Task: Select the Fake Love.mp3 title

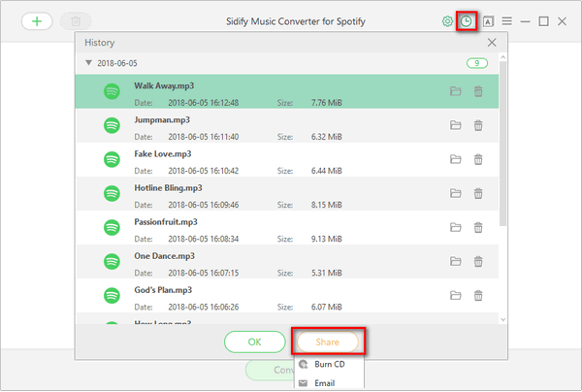Action: (163, 154)
